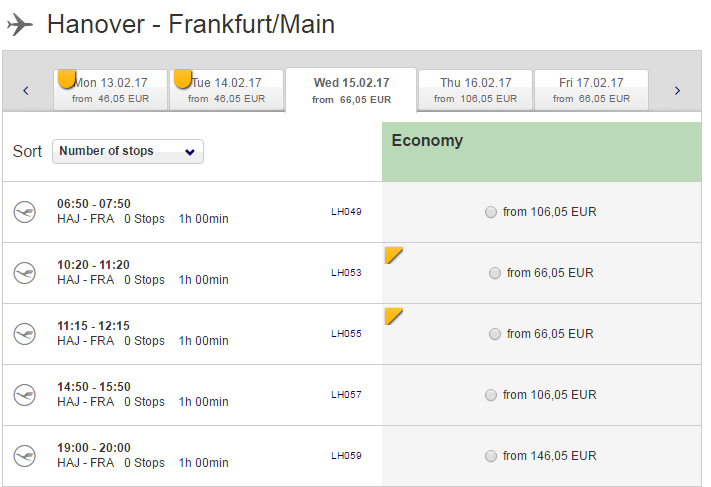Switch to the Mon 13.02.17 date tab
Screen dimensions: 711x487
point(110,90)
